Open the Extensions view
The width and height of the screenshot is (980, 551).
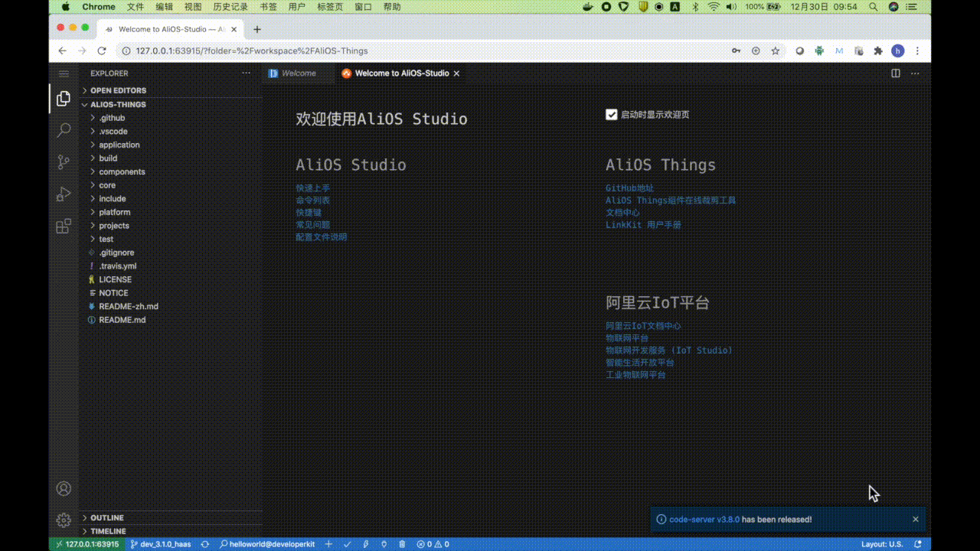point(64,227)
